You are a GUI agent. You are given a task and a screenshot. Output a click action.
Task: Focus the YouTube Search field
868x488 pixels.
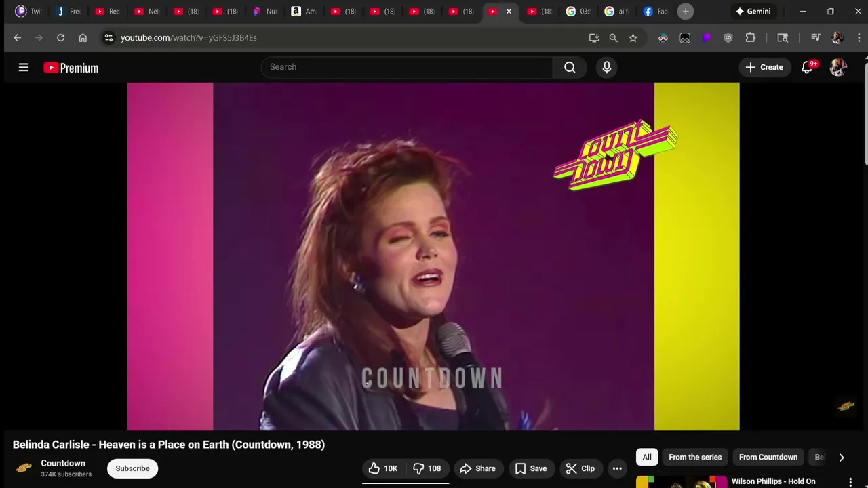point(407,67)
